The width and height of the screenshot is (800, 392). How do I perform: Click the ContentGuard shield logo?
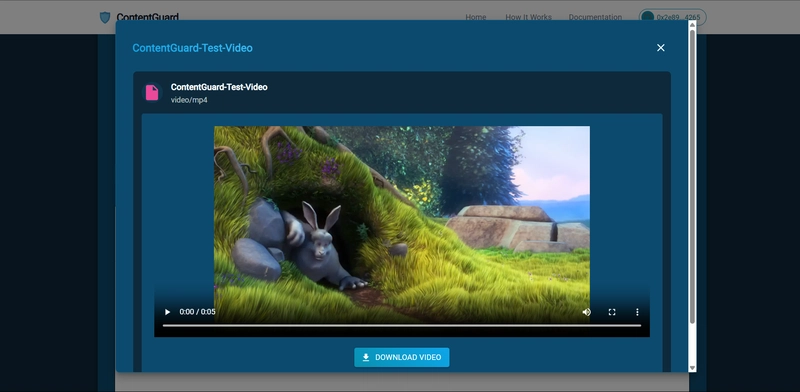pyautogui.click(x=105, y=18)
